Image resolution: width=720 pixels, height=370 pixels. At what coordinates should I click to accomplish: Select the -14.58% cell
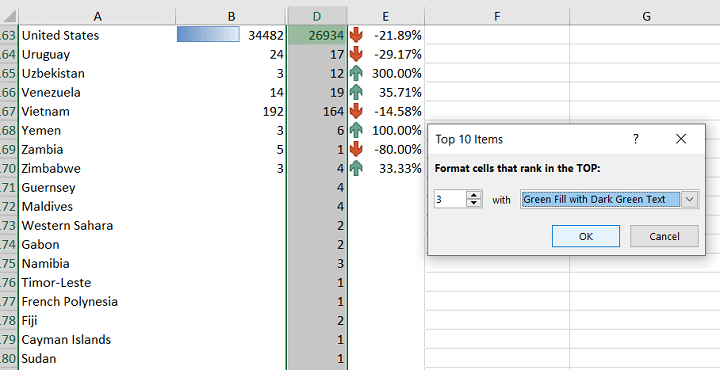pyautogui.click(x=386, y=112)
